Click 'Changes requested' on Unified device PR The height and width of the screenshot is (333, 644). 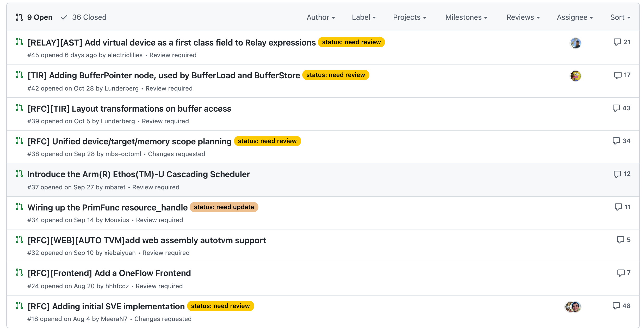[x=176, y=154]
